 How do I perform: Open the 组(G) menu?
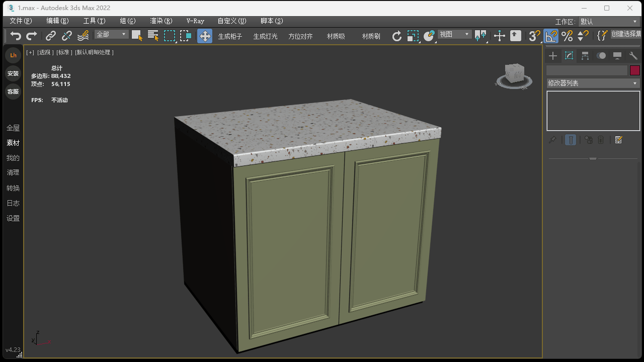coord(128,21)
